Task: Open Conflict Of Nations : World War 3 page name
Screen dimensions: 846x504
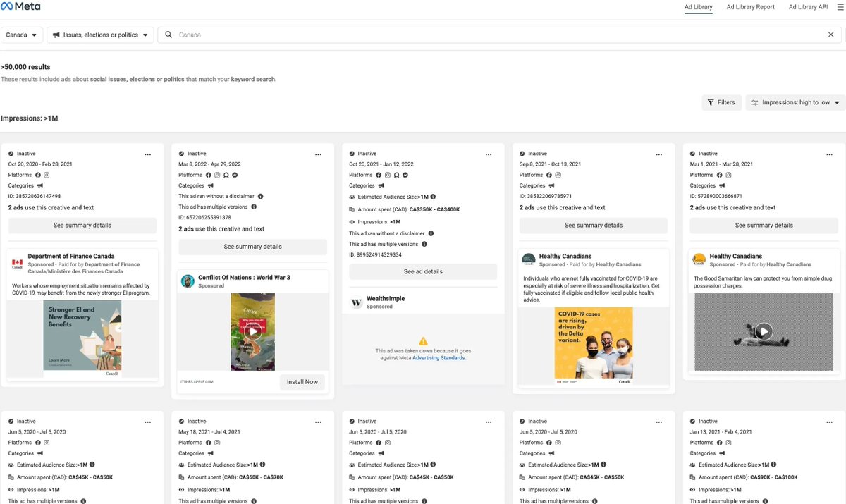Action: (244, 278)
